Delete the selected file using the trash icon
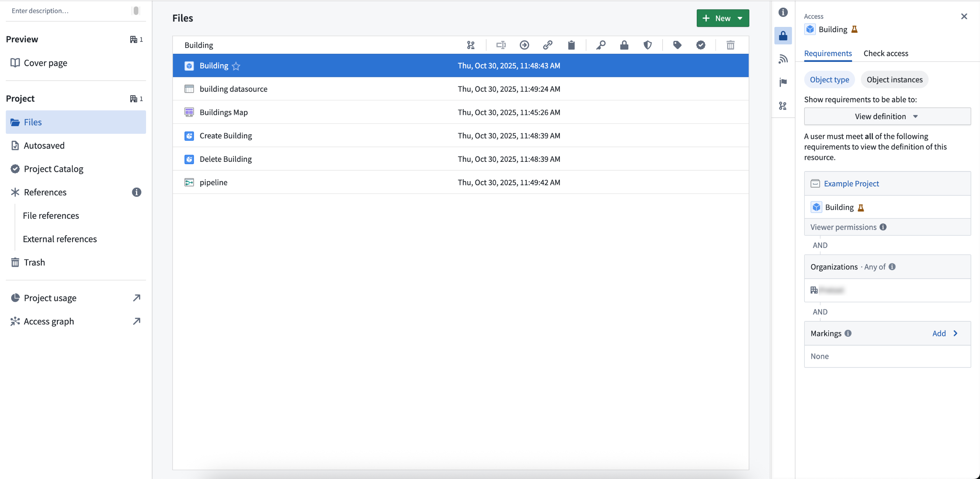Image resolution: width=980 pixels, height=479 pixels. click(730, 45)
